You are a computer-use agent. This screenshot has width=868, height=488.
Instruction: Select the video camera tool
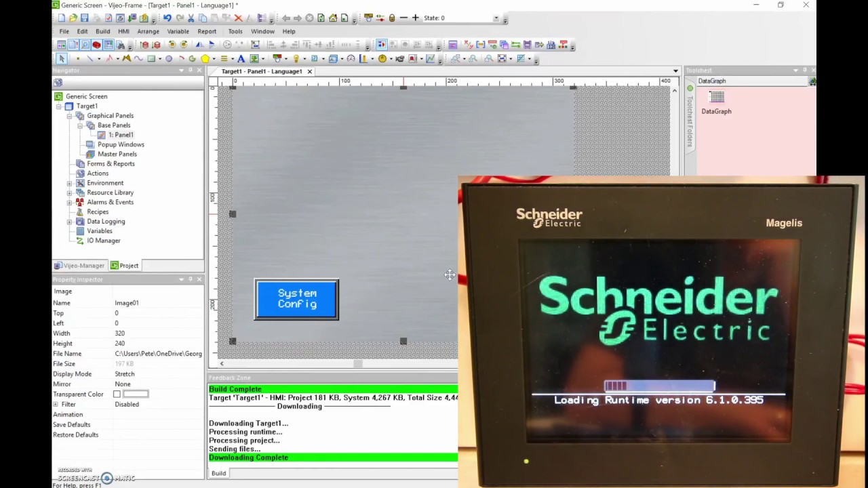click(399, 59)
